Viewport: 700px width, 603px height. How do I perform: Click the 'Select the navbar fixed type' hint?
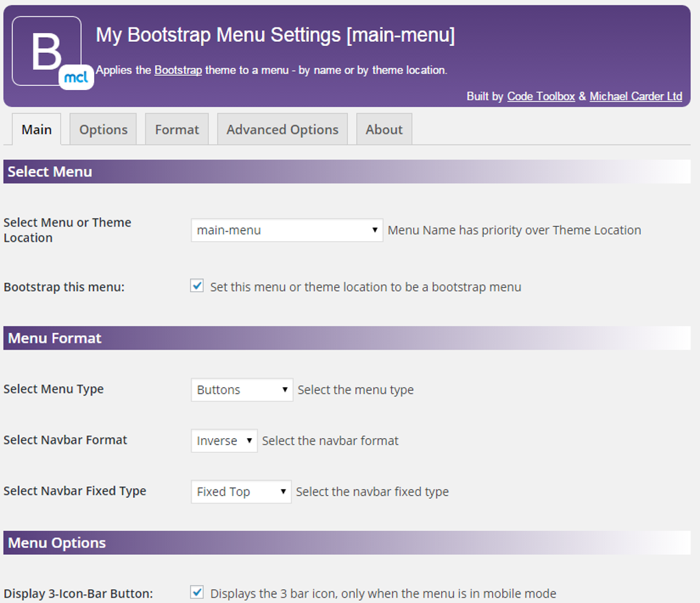(x=373, y=492)
